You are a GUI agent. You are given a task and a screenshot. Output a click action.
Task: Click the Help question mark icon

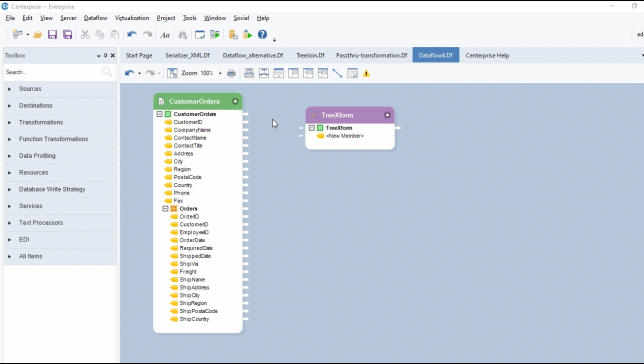[x=262, y=34]
